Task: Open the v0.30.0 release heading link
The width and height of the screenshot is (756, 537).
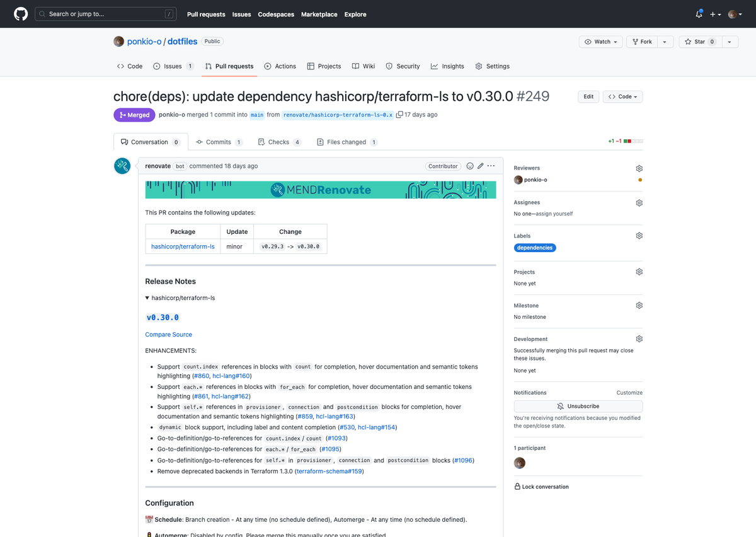Action: [x=163, y=317]
